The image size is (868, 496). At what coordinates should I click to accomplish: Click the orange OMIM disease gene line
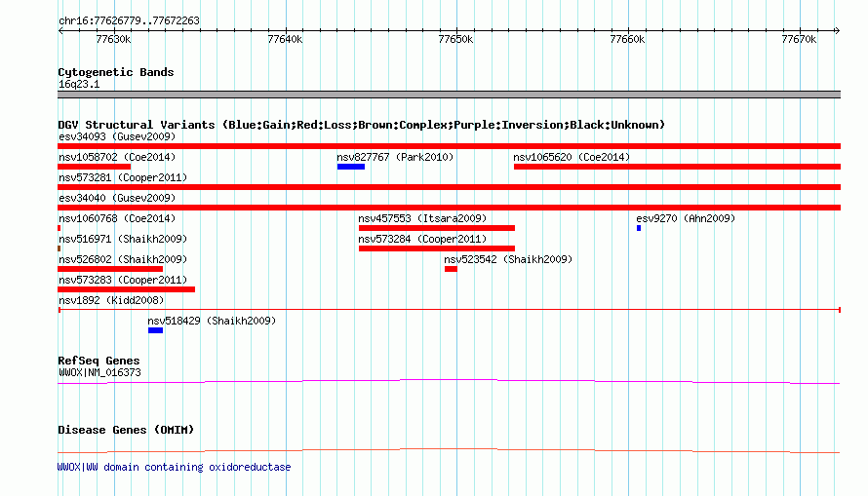449,450
